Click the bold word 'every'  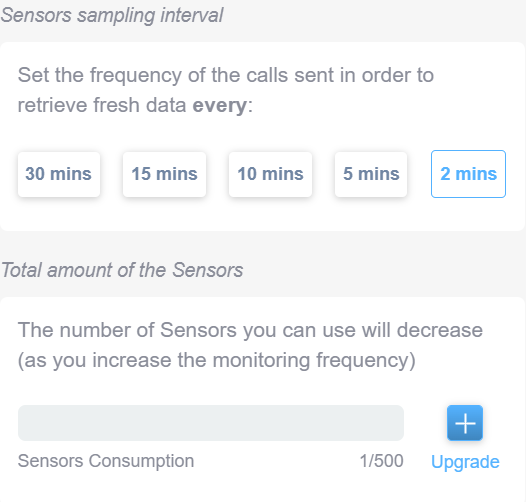pyautogui.click(x=220, y=105)
